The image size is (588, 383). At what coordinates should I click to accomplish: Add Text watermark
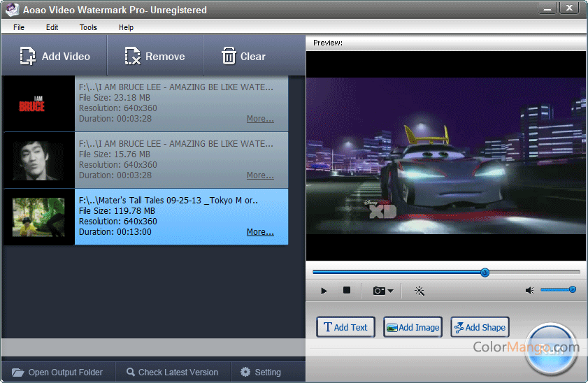pos(346,327)
